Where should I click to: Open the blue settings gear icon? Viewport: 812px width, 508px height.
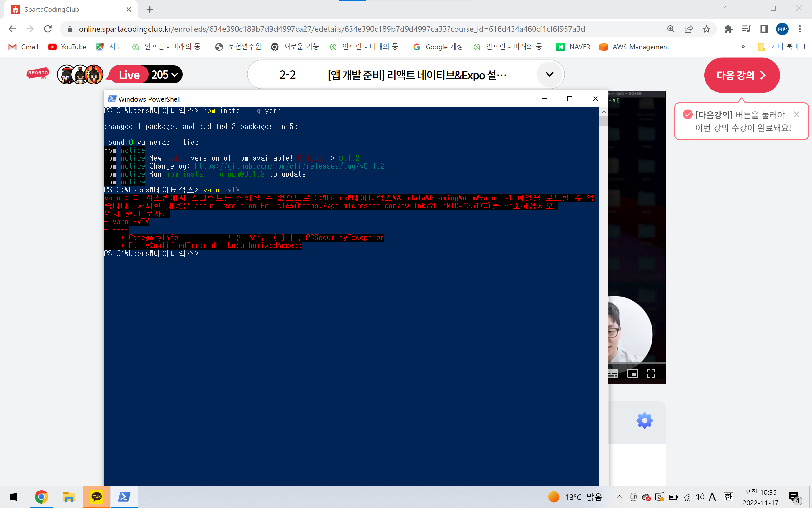pos(644,420)
